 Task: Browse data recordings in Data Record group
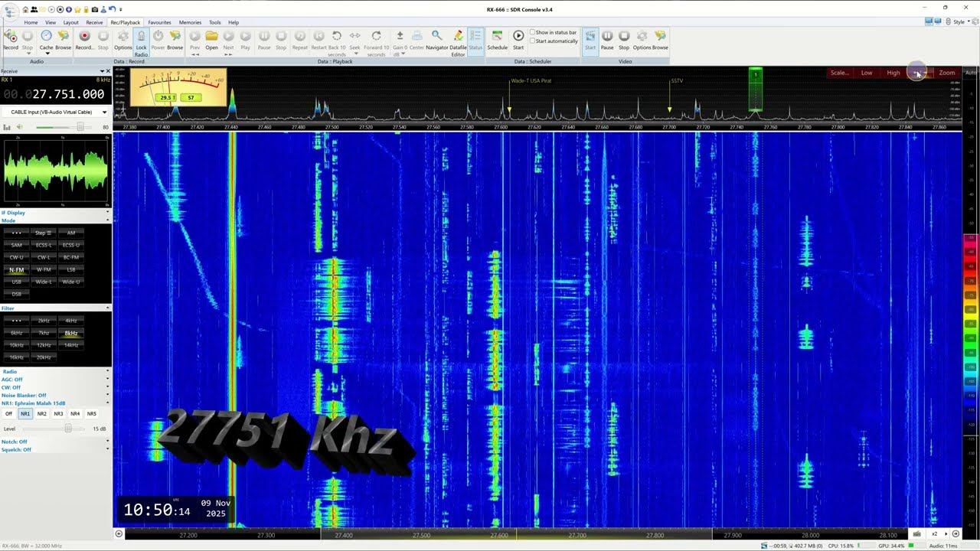(x=175, y=40)
